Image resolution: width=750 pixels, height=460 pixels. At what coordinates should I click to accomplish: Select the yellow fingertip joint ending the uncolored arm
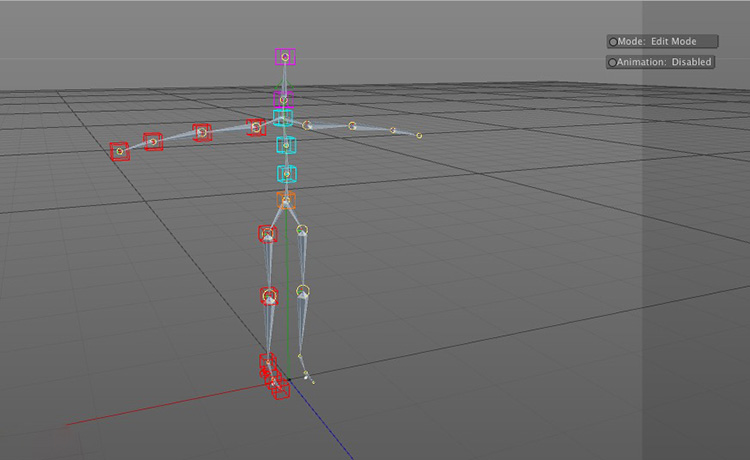point(419,136)
